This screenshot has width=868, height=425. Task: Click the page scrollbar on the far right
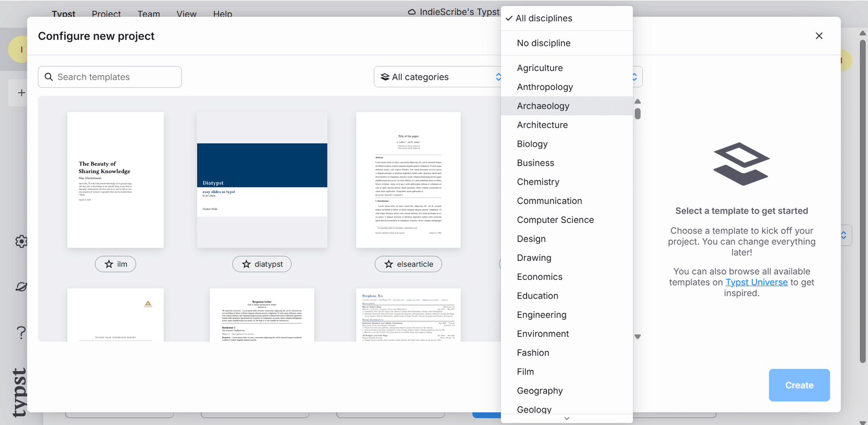coord(863,200)
